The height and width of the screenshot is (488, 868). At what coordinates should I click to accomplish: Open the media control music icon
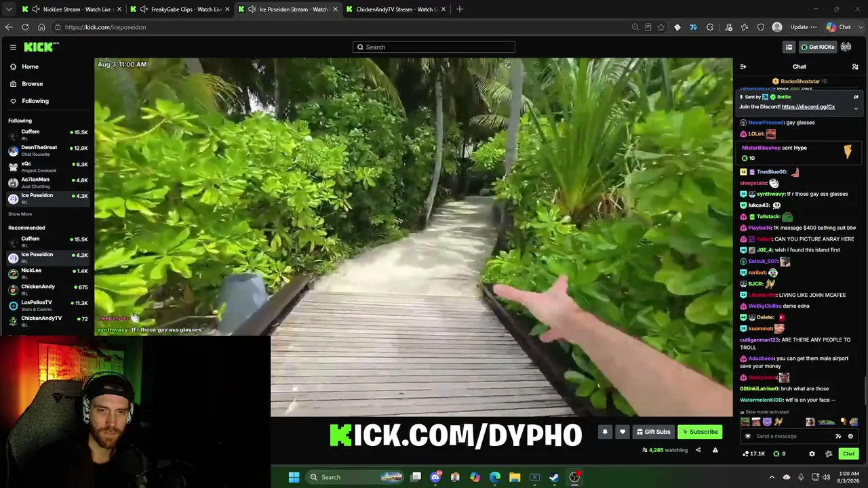tap(729, 27)
